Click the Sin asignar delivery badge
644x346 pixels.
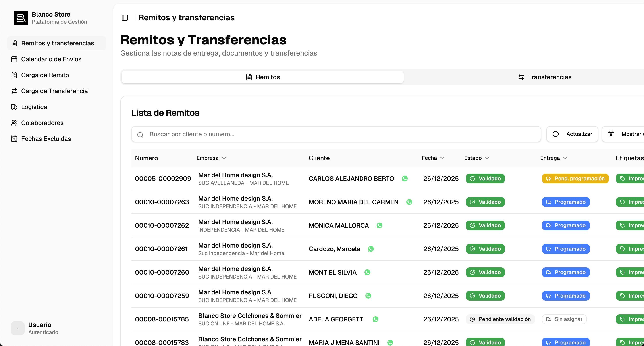(x=564, y=319)
